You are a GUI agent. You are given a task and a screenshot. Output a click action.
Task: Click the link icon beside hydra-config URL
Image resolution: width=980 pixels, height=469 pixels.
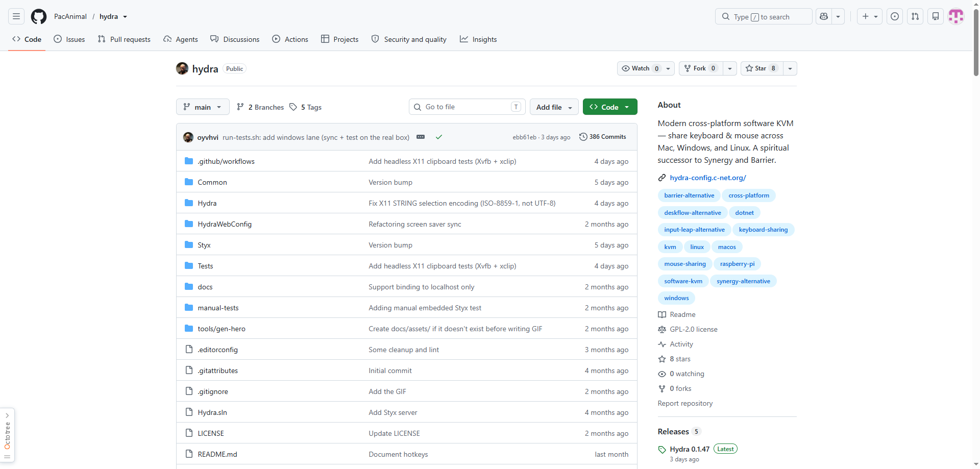pos(662,178)
